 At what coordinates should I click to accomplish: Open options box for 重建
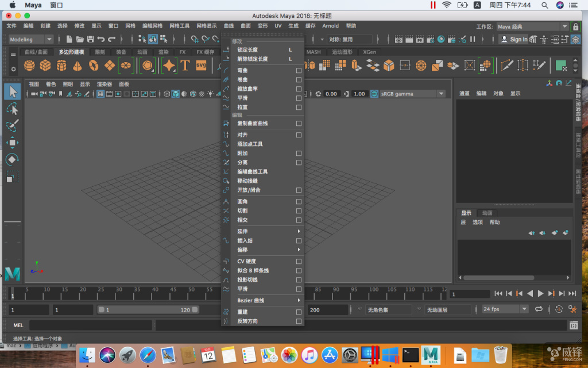299,312
